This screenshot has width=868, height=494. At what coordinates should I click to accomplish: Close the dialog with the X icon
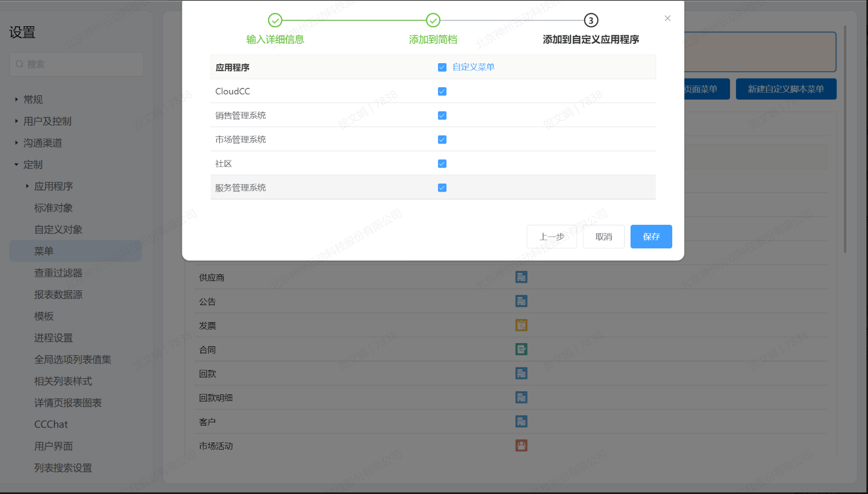click(667, 18)
